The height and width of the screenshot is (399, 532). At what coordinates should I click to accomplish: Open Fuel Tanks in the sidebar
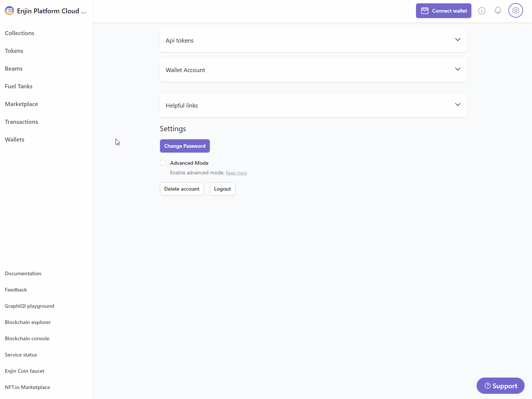point(19,86)
